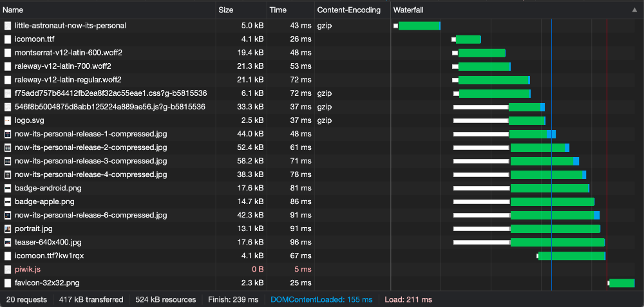Sort requests by the Size column header
Screen dimensions: 644x307
pyautogui.click(x=226, y=10)
